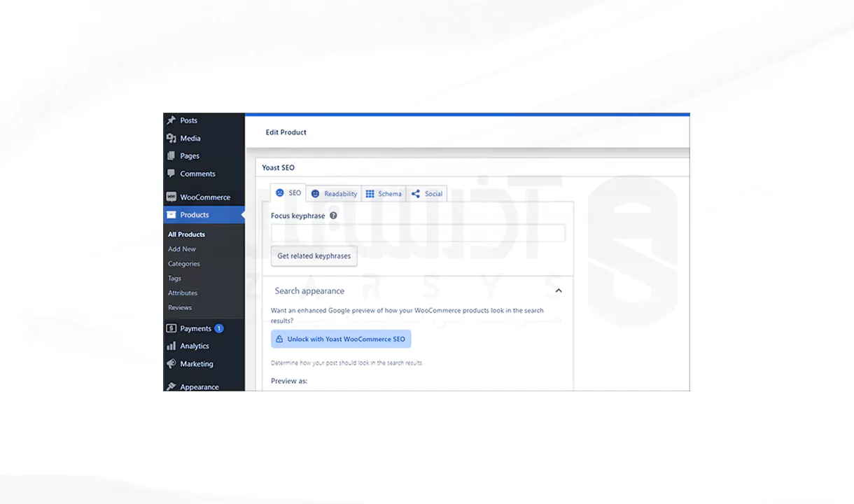Switch to the Schema tab
This screenshot has width=854, height=504.
click(384, 194)
